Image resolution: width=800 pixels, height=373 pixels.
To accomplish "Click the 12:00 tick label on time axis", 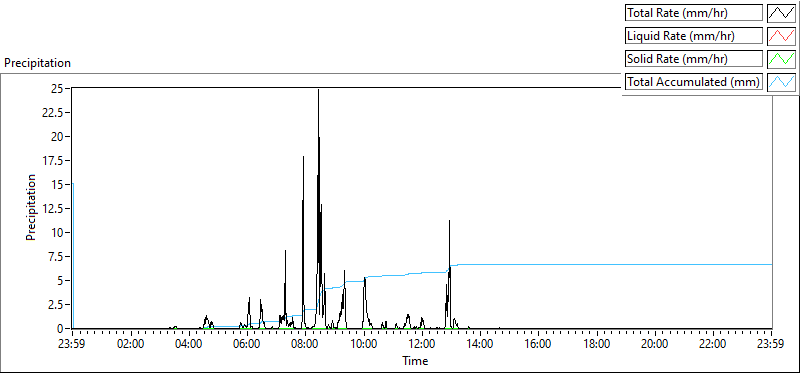I will click(x=422, y=343).
